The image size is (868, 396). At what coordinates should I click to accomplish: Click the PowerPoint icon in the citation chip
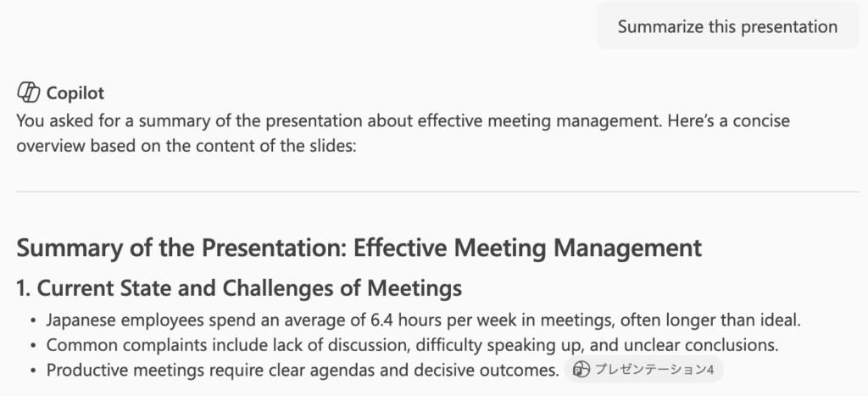point(581,370)
